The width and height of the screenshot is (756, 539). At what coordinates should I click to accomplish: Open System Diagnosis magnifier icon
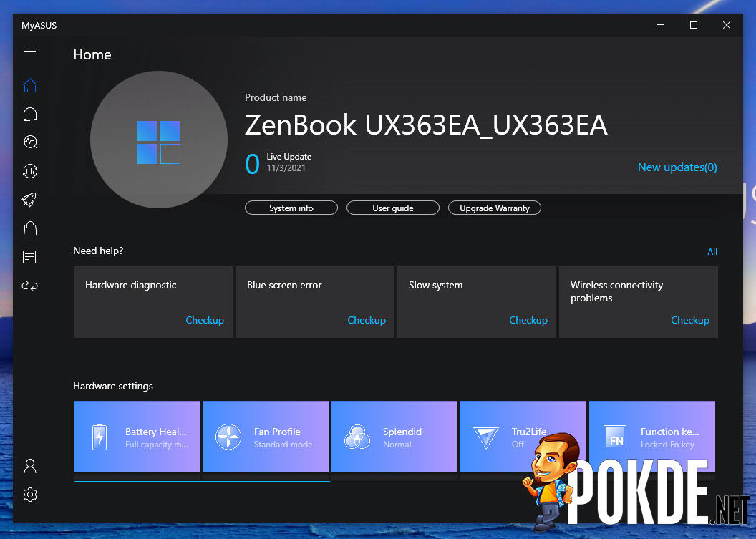click(x=30, y=142)
